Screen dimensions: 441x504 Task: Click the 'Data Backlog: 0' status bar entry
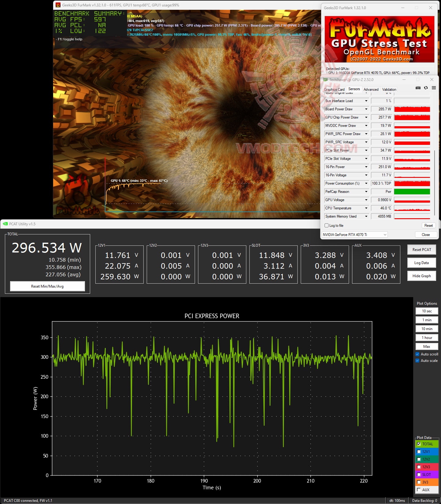point(424,501)
